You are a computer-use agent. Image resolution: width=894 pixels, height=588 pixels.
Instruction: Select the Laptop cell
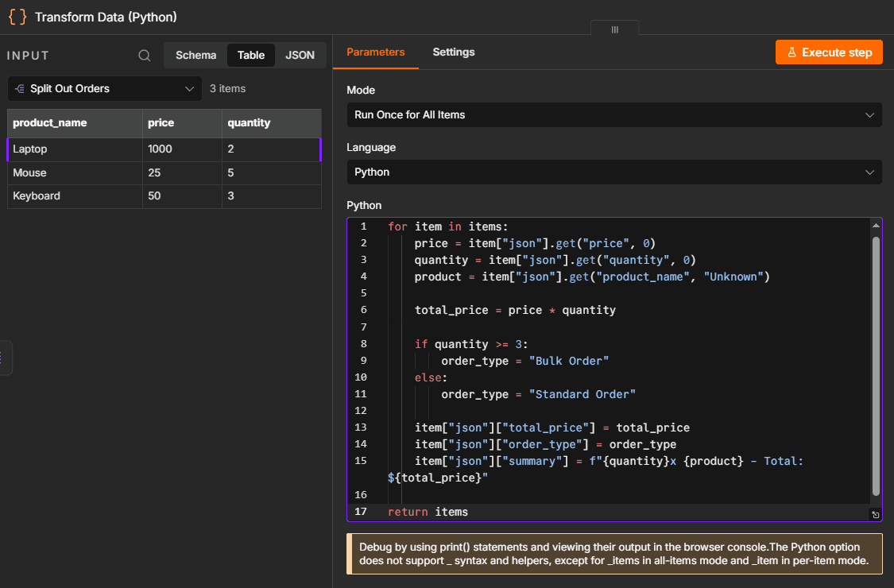point(75,149)
